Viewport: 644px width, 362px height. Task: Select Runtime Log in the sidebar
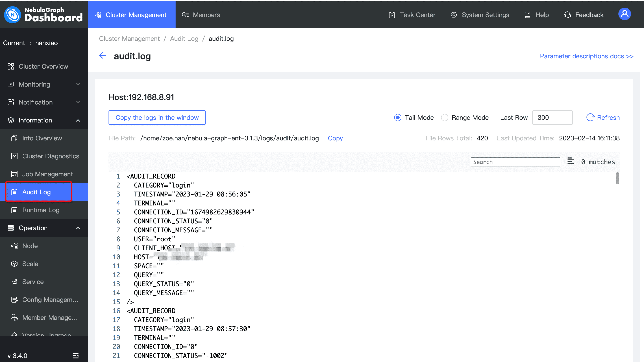click(41, 210)
